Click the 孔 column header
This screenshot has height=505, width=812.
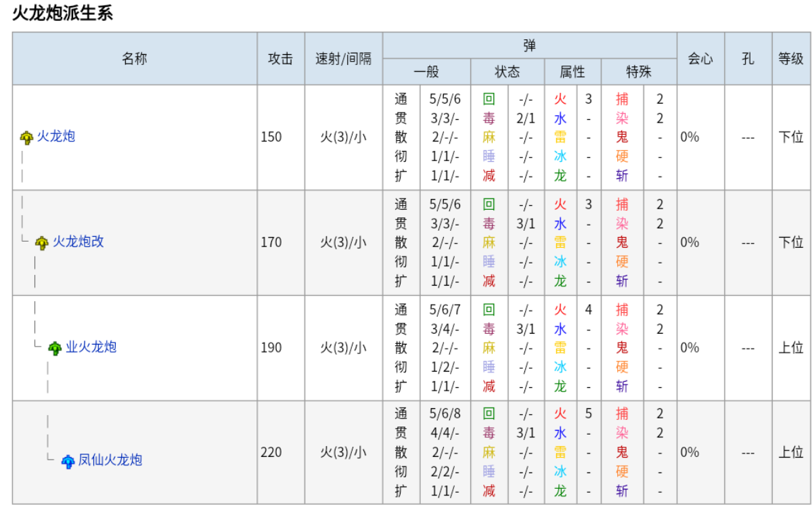click(x=748, y=59)
